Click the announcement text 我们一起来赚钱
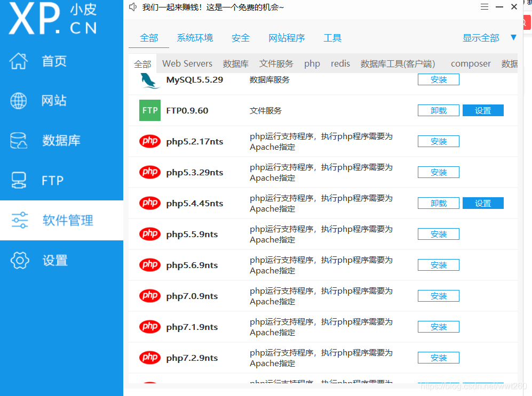The image size is (532, 396). pos(213,7)
